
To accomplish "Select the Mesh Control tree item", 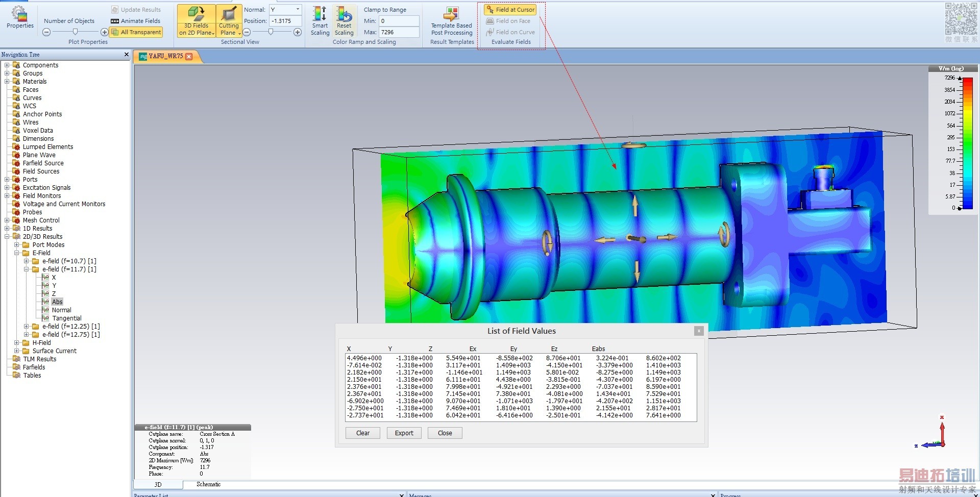I will click(x=41, y=220).
